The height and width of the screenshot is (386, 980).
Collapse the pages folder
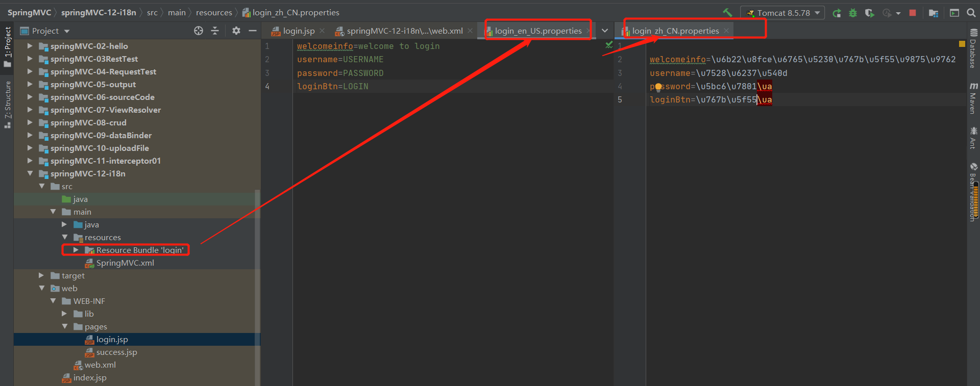[x=64, y=326]
